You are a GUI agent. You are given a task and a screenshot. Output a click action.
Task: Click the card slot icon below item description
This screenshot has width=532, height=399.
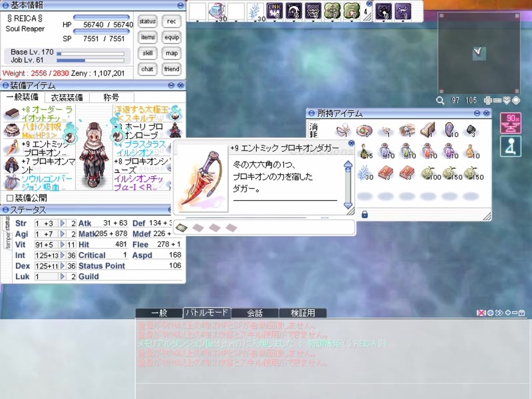pyautogui.click(x=182, y=227)
